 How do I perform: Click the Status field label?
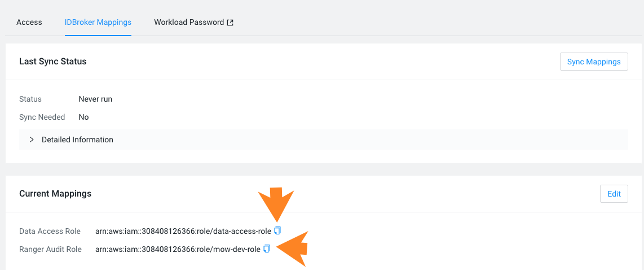tap(30, 99)
